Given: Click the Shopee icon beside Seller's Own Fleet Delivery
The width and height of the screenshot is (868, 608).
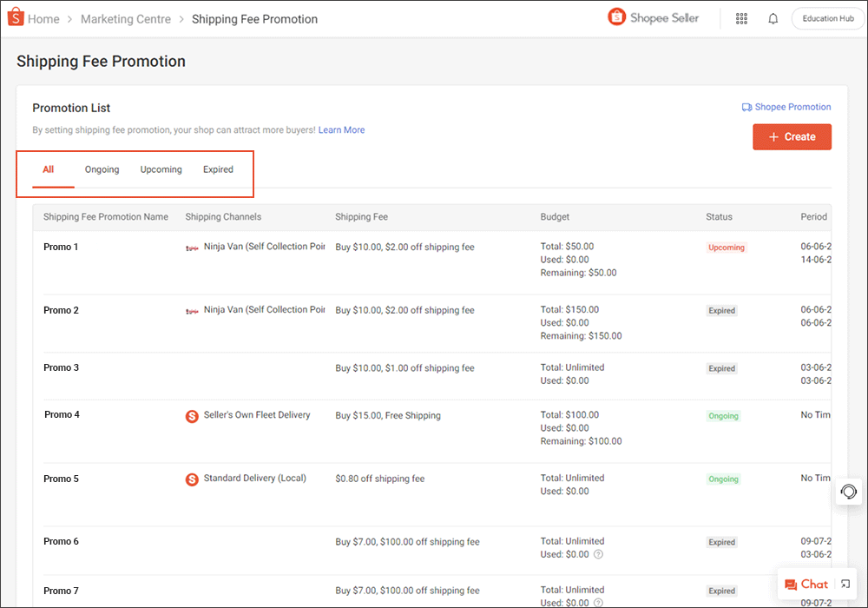Looking at the screenshot, I should [192, 416].
